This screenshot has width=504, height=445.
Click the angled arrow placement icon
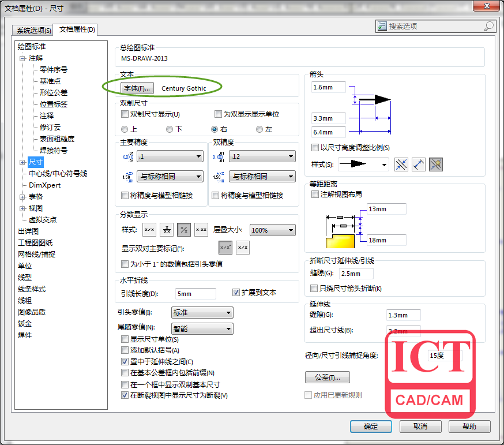(419, 164)
